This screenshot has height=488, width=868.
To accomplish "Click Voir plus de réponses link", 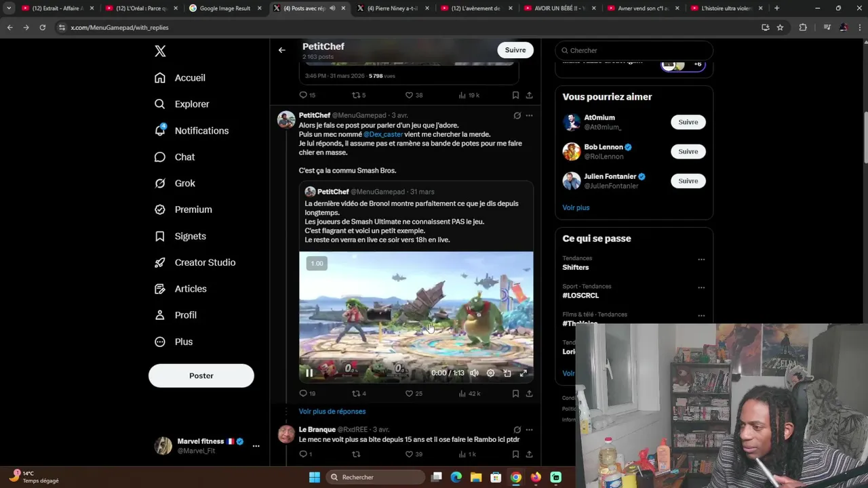I will pos(332,411).
